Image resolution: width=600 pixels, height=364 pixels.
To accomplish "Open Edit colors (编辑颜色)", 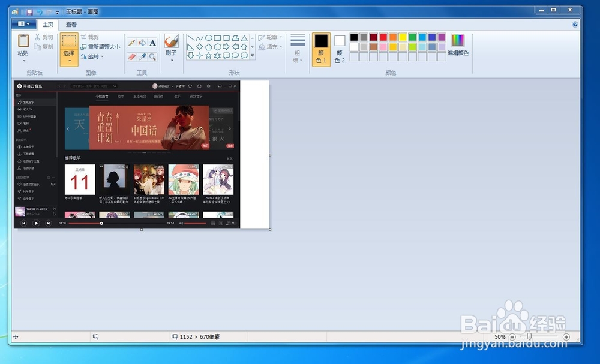I will [x=458, y=45].
